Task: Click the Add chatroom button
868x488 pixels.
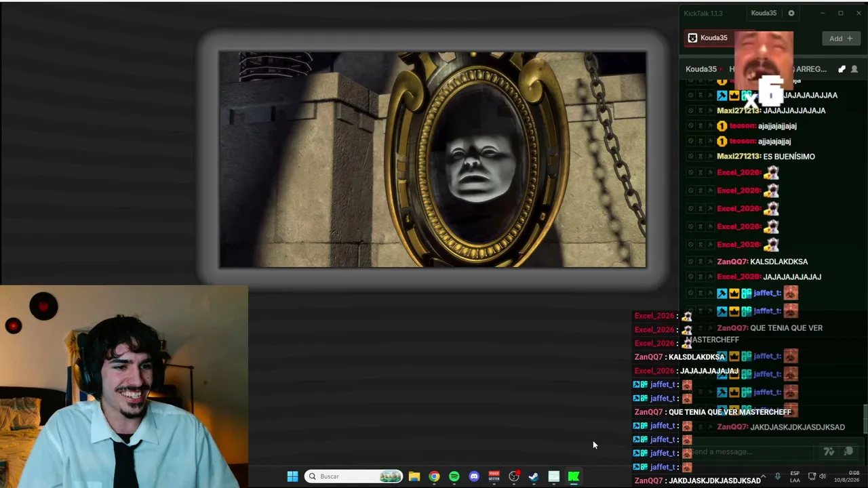Action: tap(841, 39)
